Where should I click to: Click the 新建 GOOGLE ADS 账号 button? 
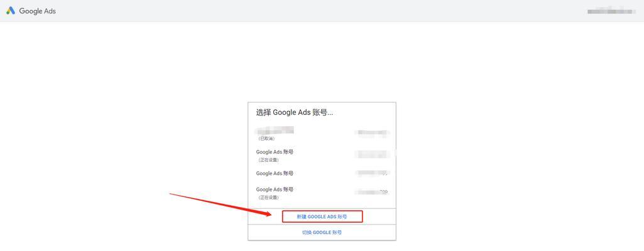[x=322, y=216]
